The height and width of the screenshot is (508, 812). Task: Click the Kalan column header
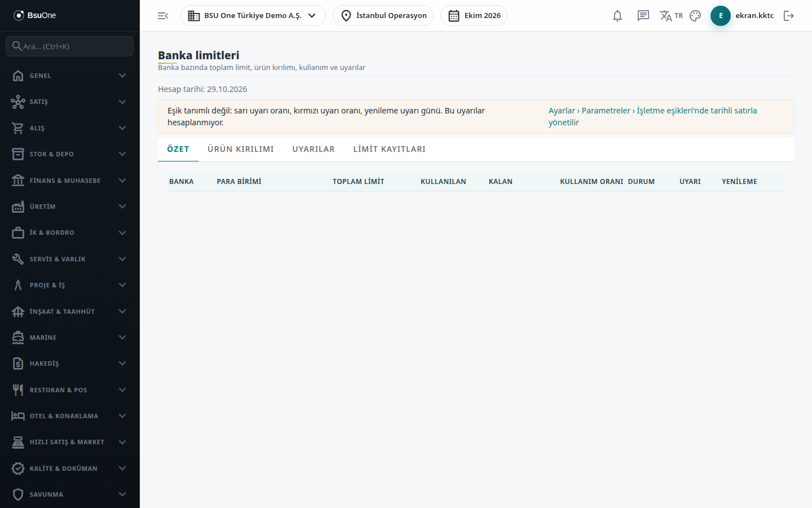click(x=501, y=182)
